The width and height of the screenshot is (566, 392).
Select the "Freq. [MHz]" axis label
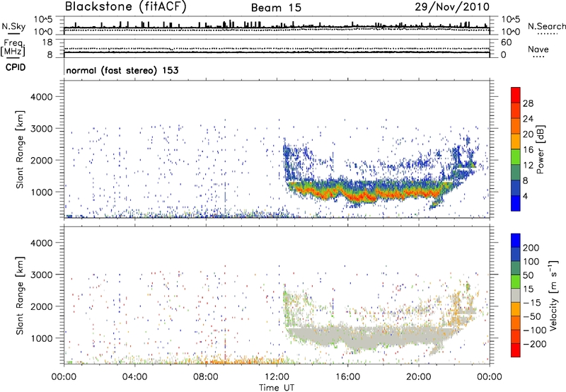[13, 47]
